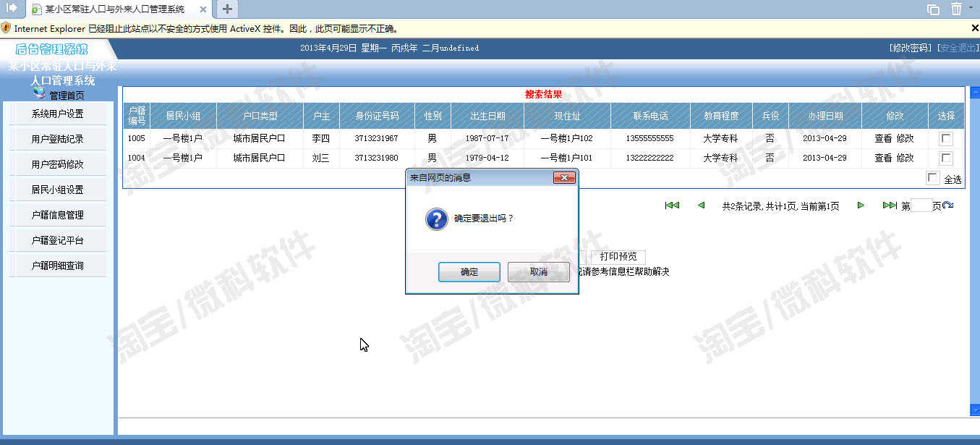Edit the record for 刘三

click(905, 158)
